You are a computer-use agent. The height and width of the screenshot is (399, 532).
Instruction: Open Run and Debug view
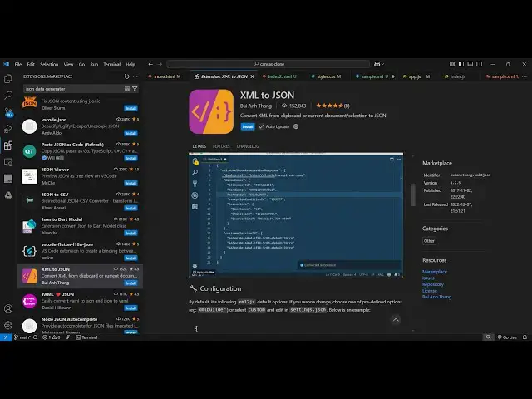tap(8, 129)
